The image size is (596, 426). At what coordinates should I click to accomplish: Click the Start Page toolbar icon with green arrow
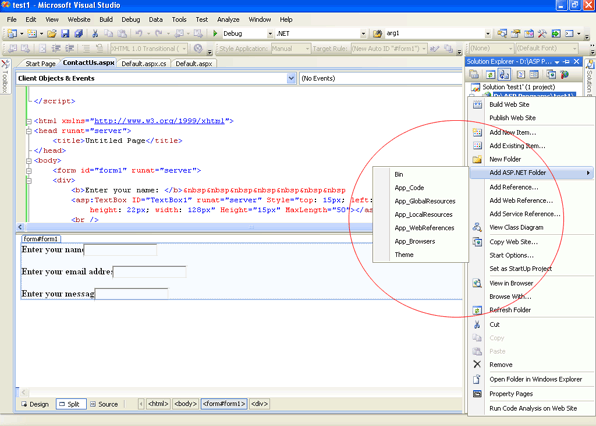[x=556, y=34]
